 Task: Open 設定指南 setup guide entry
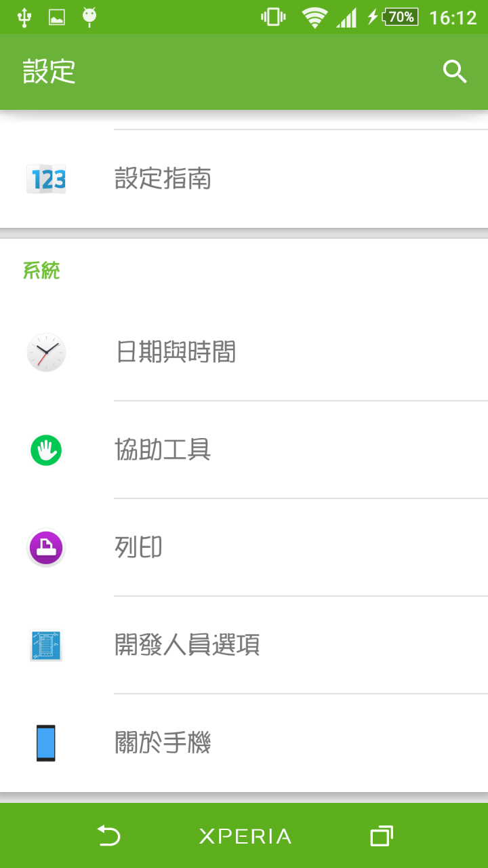[x=244, y=179]
